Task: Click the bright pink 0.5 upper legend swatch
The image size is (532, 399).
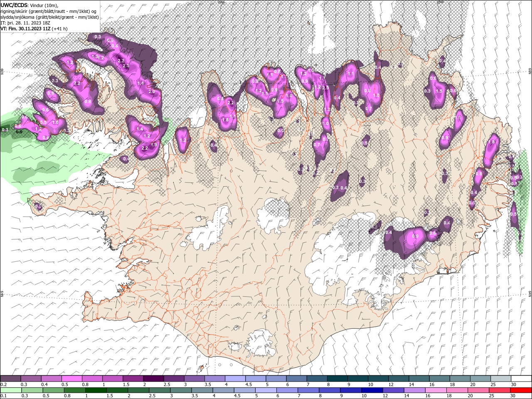Action: pyautogui.click(x=71, y=379)
